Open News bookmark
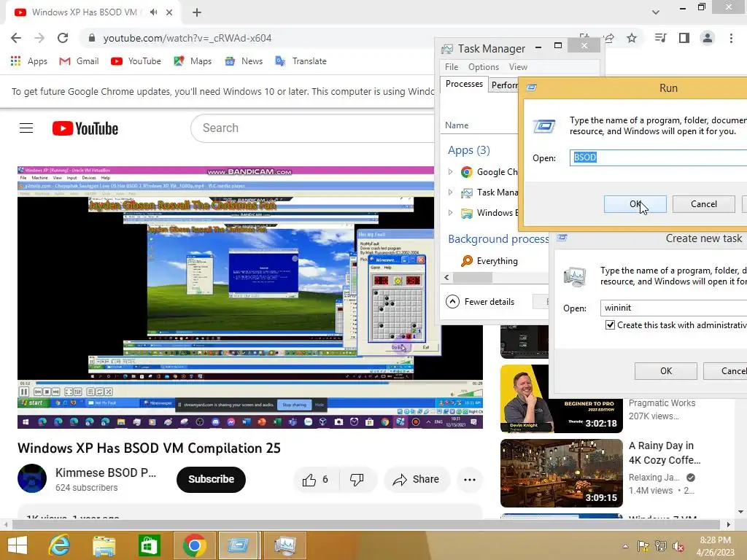The image size is (747, 560). coord(244,61)
